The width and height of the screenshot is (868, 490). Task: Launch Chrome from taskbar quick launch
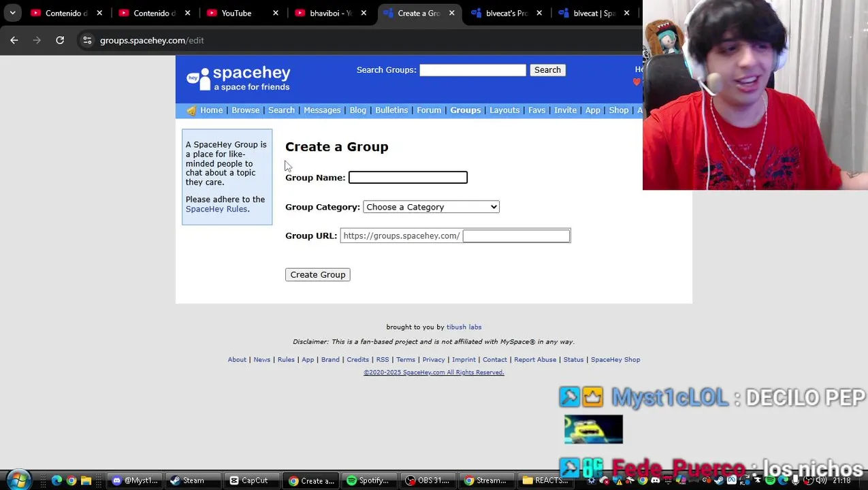pyautogui.click(x=71, y=480)
